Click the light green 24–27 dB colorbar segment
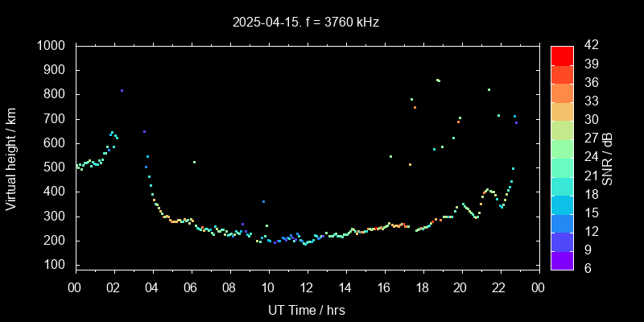Screen dimensions: 644x322 pyautogui.click(x=562, y=148)
